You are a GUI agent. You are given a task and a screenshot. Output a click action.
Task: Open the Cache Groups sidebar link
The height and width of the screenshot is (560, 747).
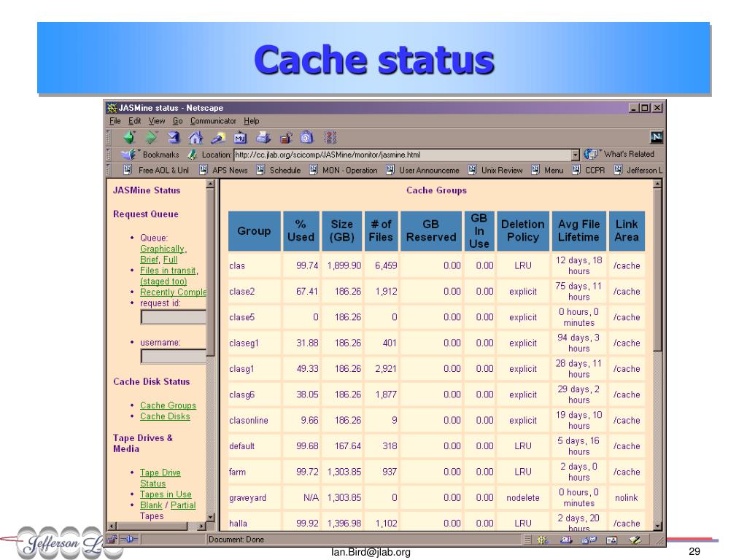(x=169, y=405)
